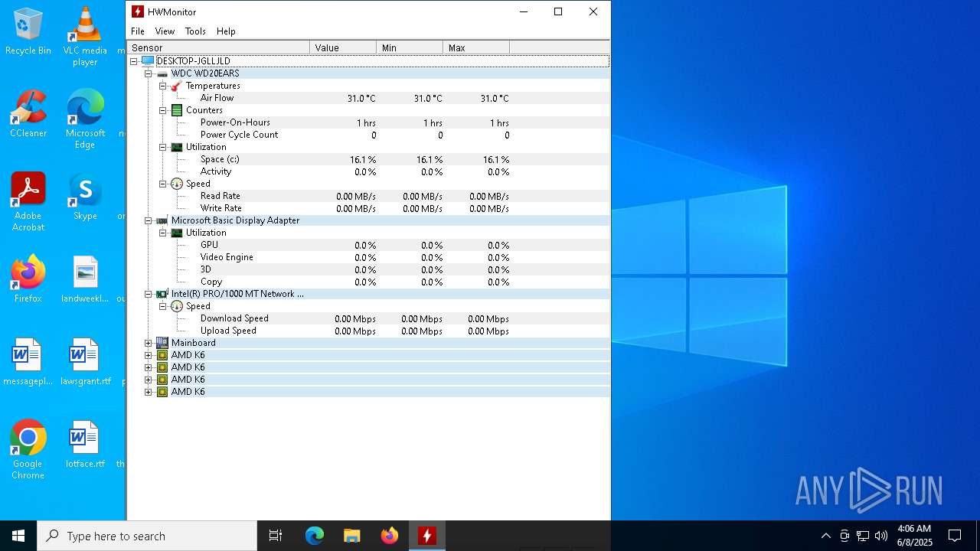Select the Read Rate row
The image size is (980, 551).
pos(368,196)
